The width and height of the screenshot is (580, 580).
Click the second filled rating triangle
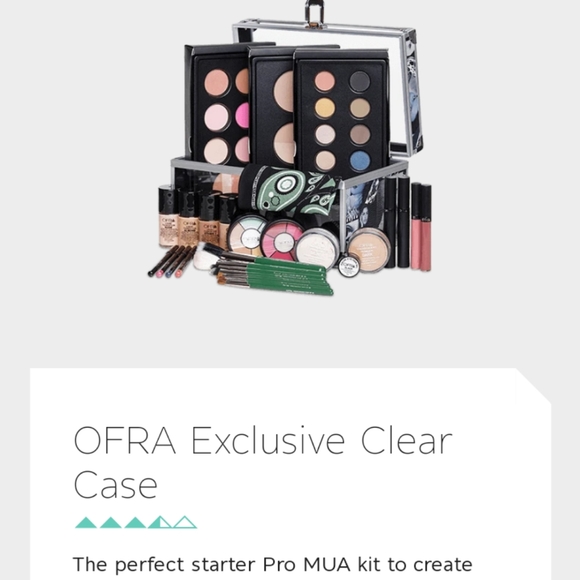[x=111, y=522]
